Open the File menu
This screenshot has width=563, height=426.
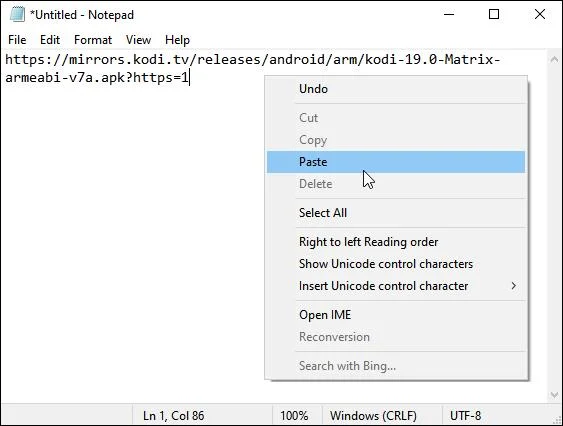17,40
